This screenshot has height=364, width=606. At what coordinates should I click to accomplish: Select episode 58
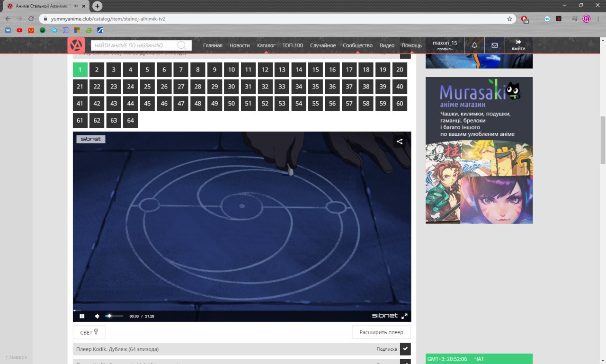point(366,104)
